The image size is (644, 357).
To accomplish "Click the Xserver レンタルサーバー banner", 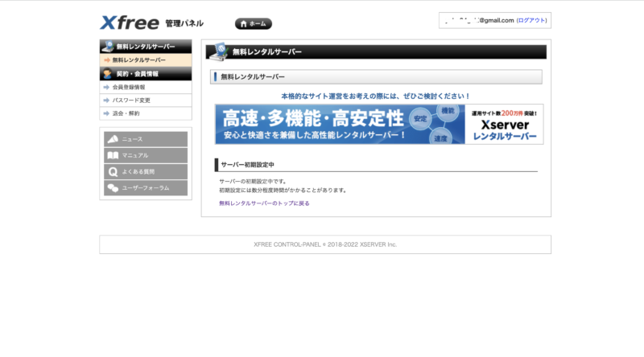I will coord(379,125).
